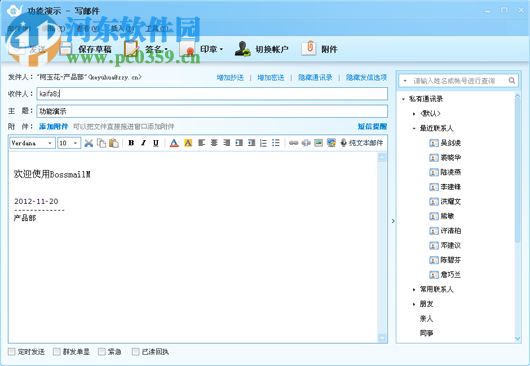Click the 签名 signature notepad icon
The width and height of the screenshot is (530, 366).
[x=131, y=49]
